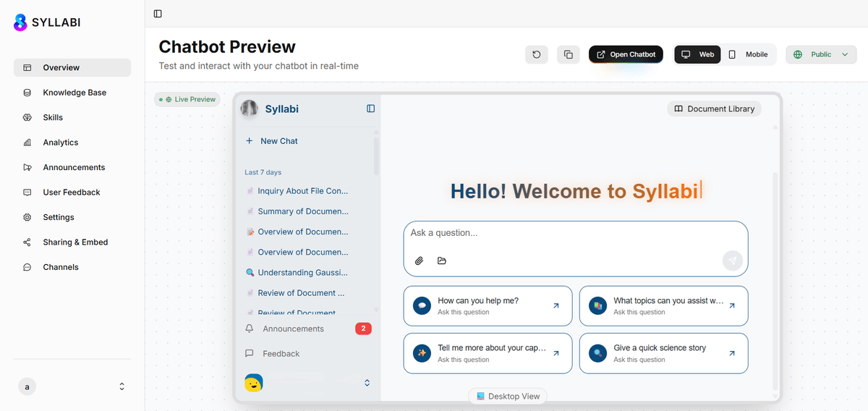Open the Public visibility dropdown
The image size is (868, 411).
click(x=820, y=54)
